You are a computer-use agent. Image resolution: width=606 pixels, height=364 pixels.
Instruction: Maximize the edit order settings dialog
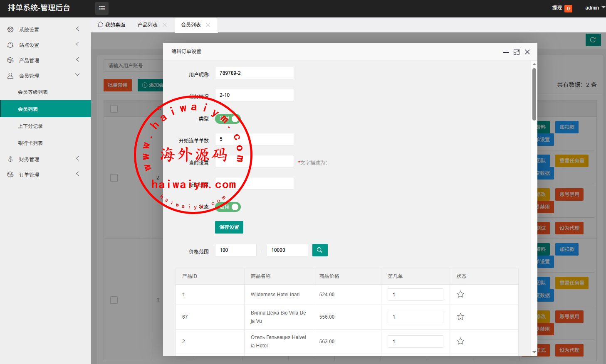click(517, 52)
